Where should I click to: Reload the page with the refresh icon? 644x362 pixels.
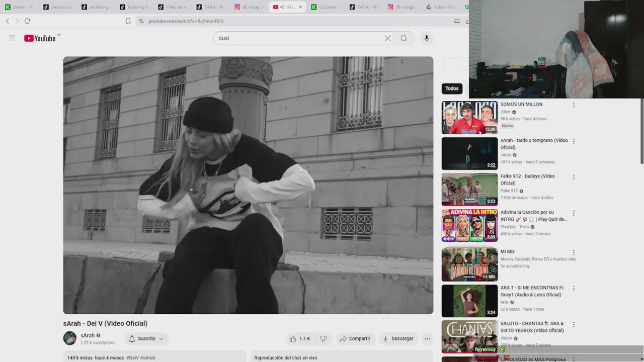pyautogui.click(x=27, y=21)
